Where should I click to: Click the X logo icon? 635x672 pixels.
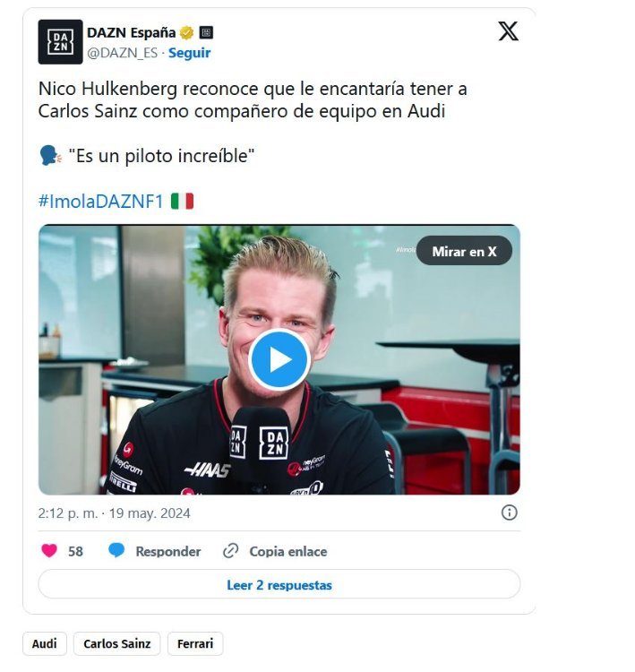(508, 31)
